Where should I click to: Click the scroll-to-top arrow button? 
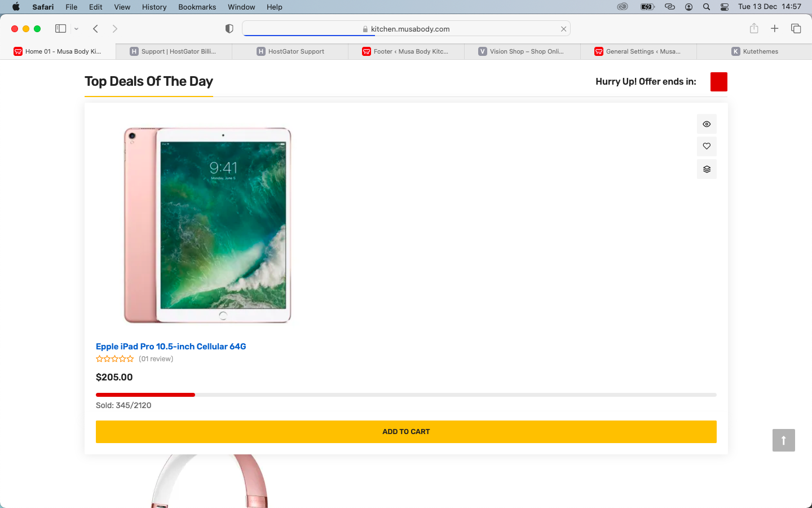pos(784,440)
